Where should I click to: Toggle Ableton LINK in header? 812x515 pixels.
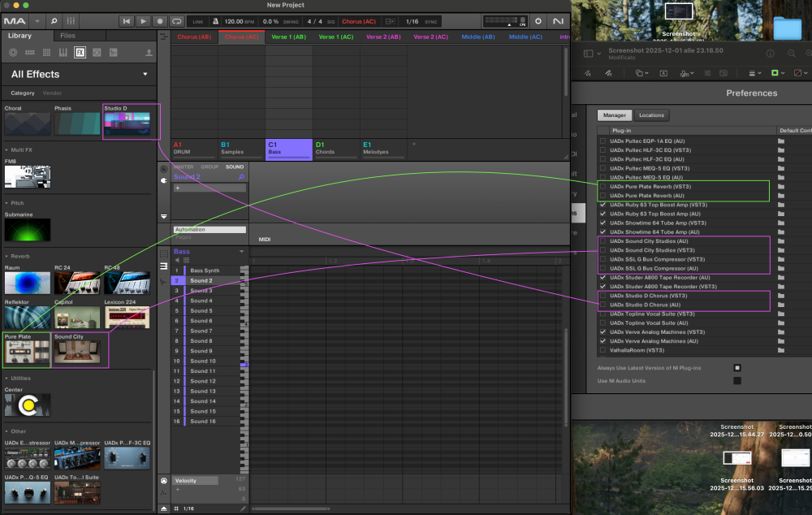(x=198, y=22)
